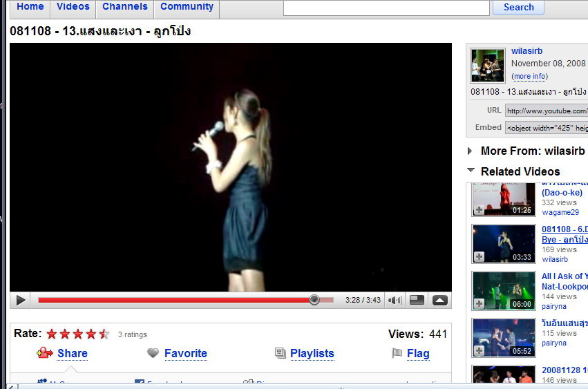588x389 pixels.
Task: Click the Flag icon
Action: pos(397,353)
